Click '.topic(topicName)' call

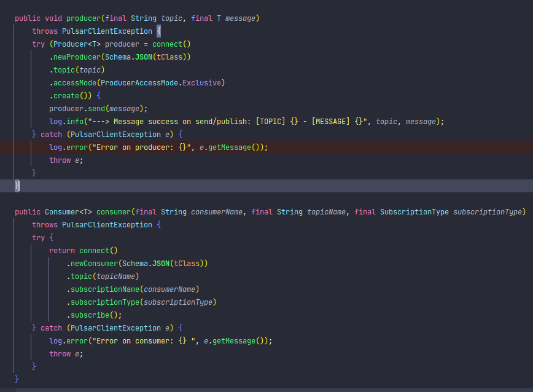(x=103, y=276)
